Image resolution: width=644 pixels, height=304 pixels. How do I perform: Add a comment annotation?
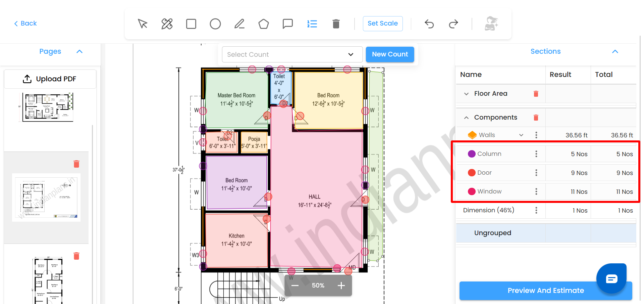288,24
